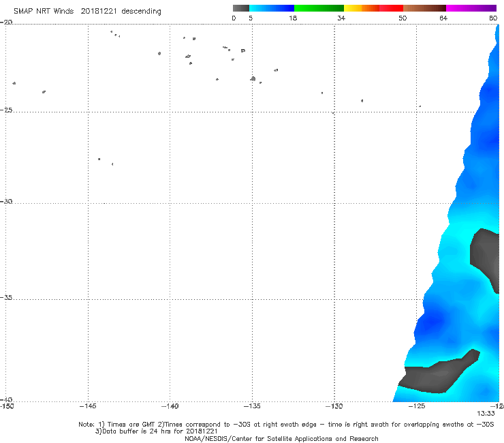Click the latitude label -25
This screenshot has width=504, height=443.
(x=6, y=110)
